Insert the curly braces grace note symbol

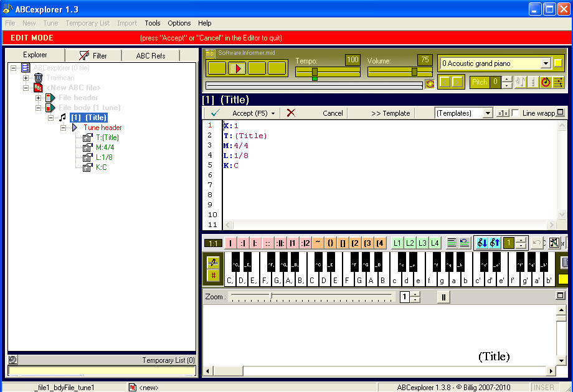tap(330, 243)
